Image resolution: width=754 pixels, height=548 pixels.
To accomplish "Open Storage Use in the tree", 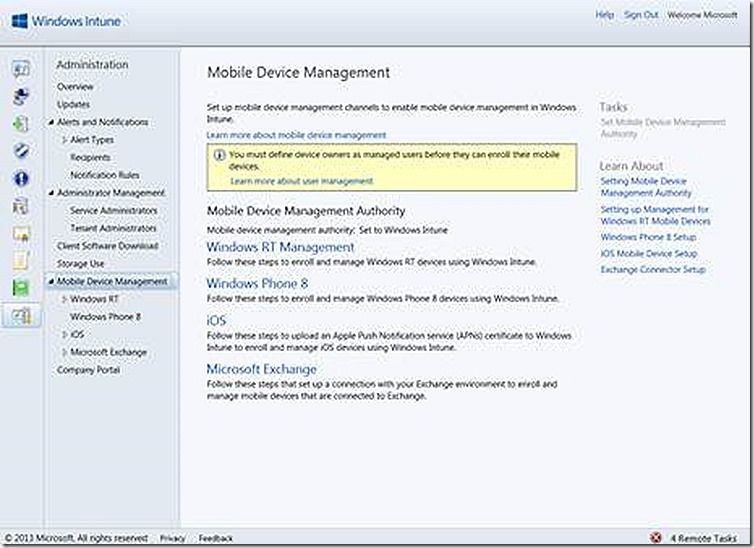I will click(80, 264).
